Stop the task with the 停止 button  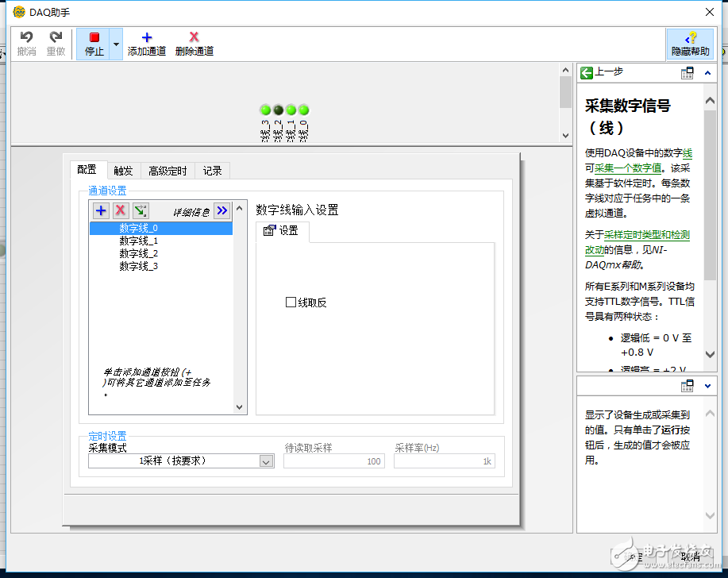click(94, 44)
